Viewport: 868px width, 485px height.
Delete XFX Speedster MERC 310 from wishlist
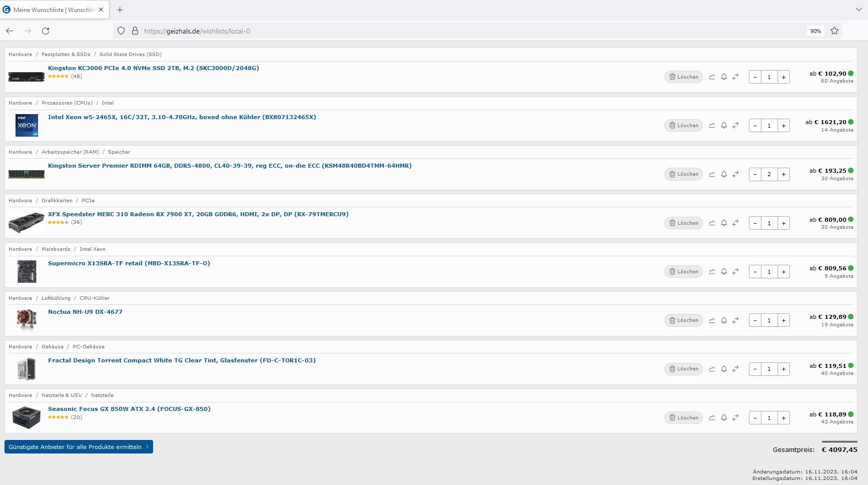(683, 223)
